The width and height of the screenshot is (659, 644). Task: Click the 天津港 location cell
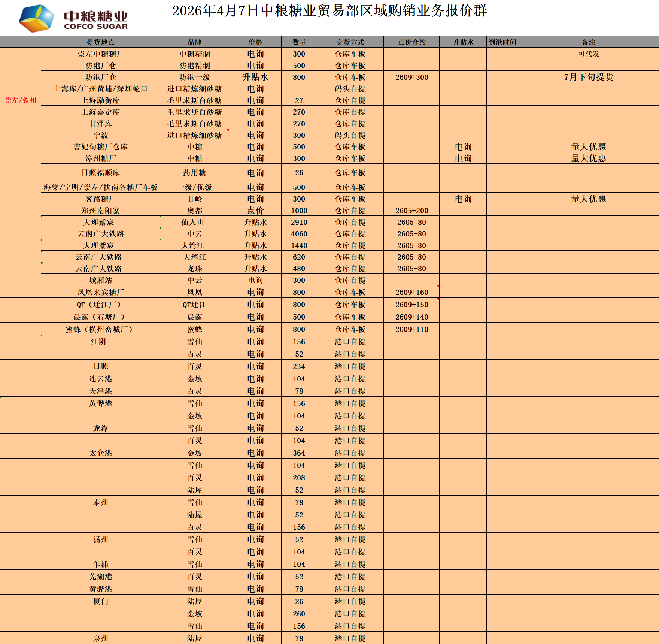coord(100,391)
